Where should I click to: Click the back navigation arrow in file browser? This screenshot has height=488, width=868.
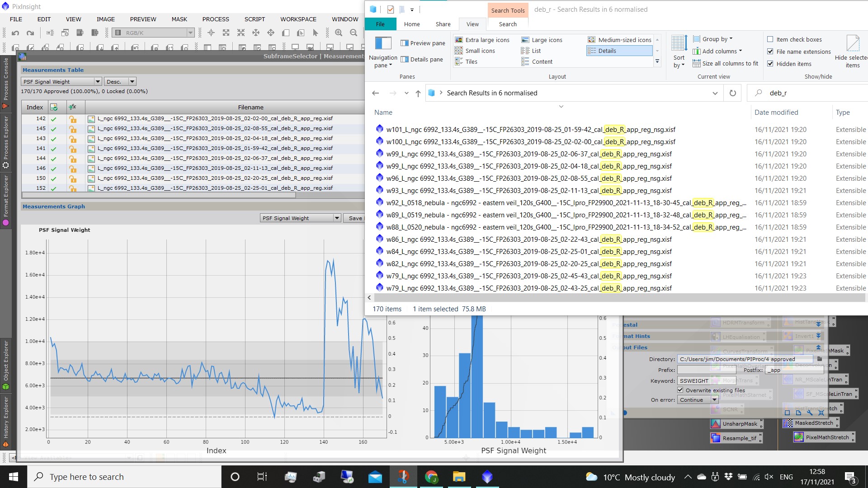pyautogui.click(x=376, y=93)
